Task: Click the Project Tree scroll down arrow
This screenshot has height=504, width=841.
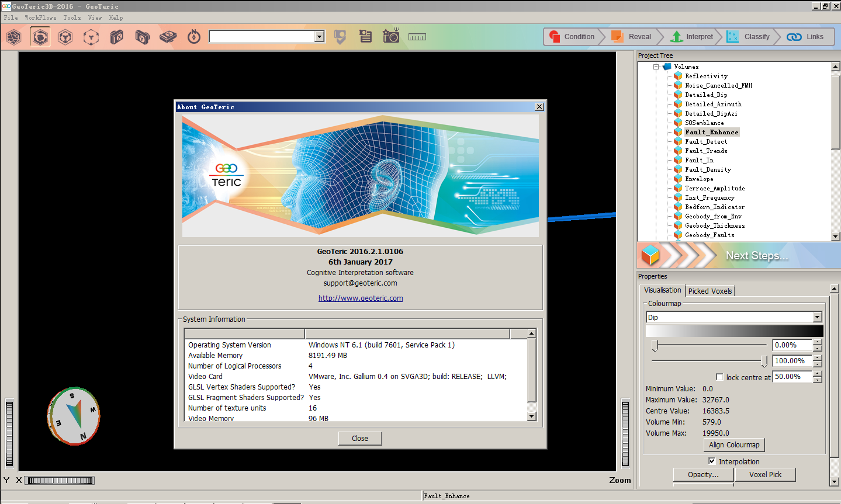Action: coord(836,237)
